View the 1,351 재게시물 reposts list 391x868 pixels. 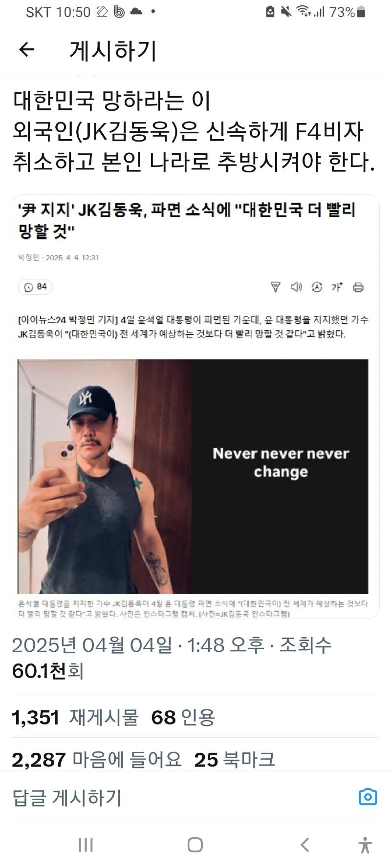tap(75, 717)
